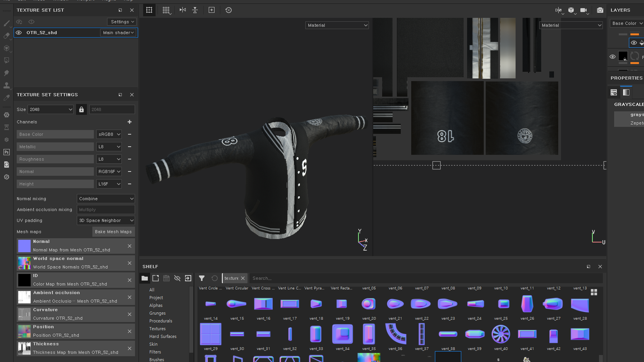Image resolution: width=644 pixels, height=362 pixels.
Task: Remove the Normal mesh map
Action: (x=130, y=246)
